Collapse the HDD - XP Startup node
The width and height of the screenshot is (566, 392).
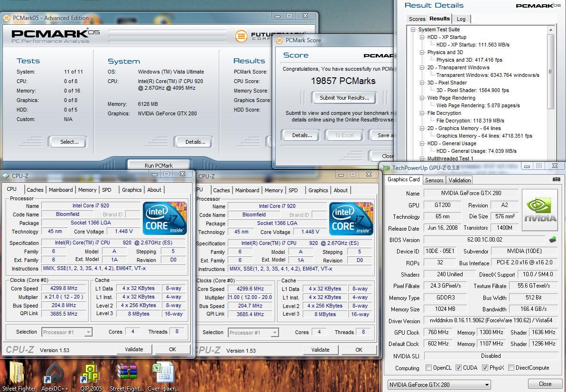[x=422, y=37]
